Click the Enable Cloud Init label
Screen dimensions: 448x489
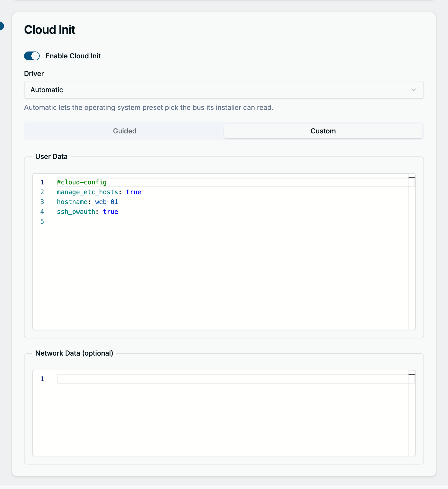73,56
